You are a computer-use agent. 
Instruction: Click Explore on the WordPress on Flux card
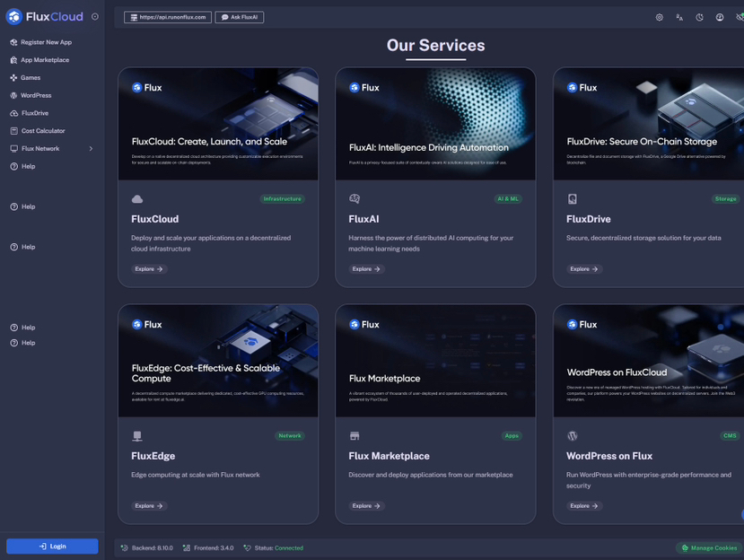coord(584,506)
